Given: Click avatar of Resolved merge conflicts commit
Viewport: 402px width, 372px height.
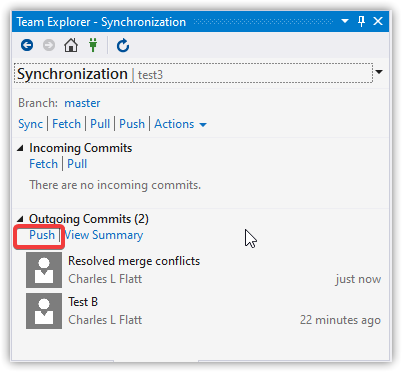Looking at the screenshot, I should [x=44, y=270].
